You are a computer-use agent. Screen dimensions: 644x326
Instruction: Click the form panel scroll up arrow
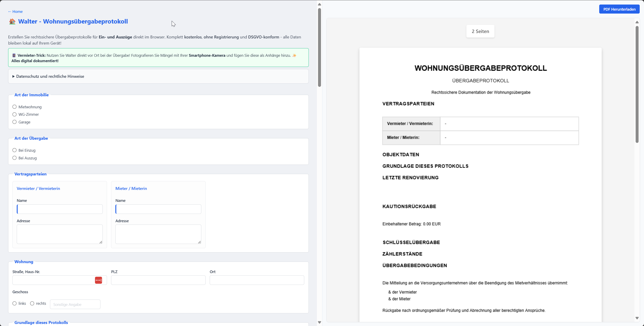319,4
